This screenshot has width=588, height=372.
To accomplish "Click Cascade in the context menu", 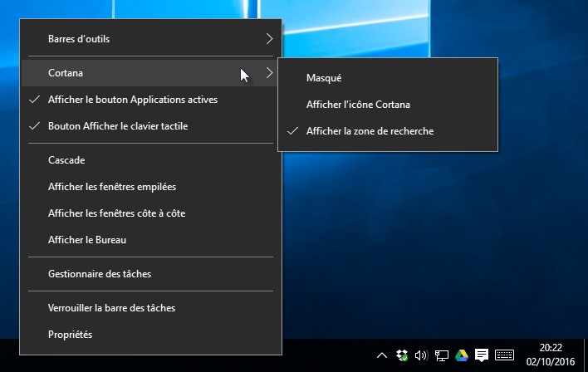I will (66, 159).
